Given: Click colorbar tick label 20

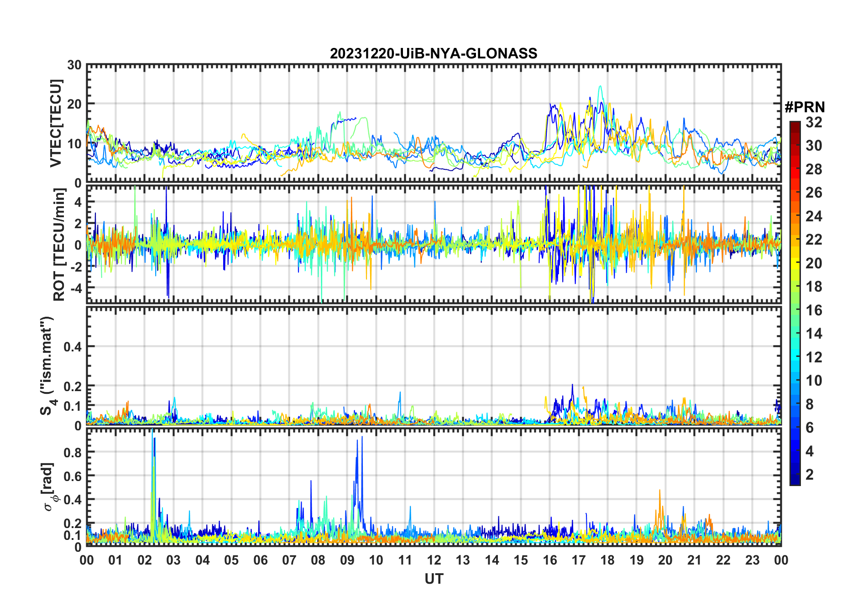Looking at the screenshot, I should (814, 263).
